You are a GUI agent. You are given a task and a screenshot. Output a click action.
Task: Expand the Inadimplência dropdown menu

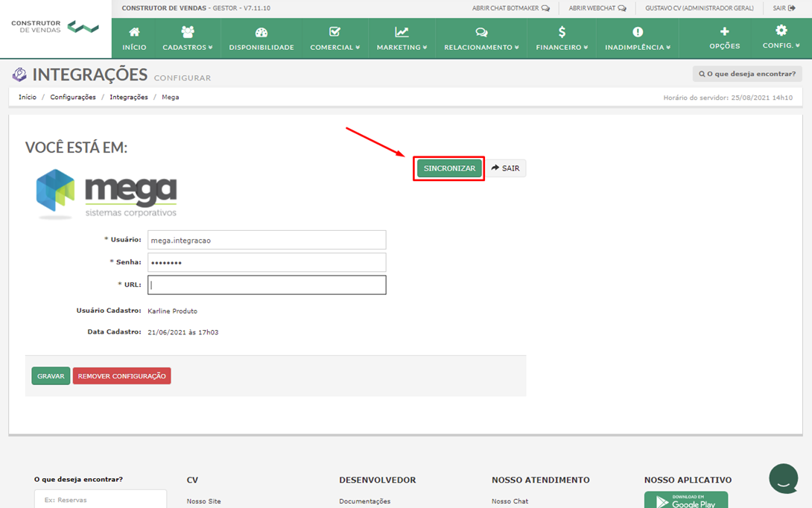coord(638,47)
